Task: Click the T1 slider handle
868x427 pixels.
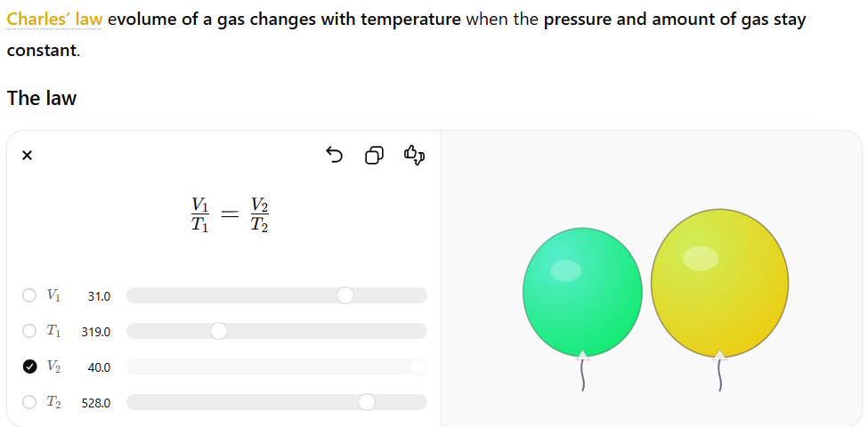Action: click(x=219, y=331)
